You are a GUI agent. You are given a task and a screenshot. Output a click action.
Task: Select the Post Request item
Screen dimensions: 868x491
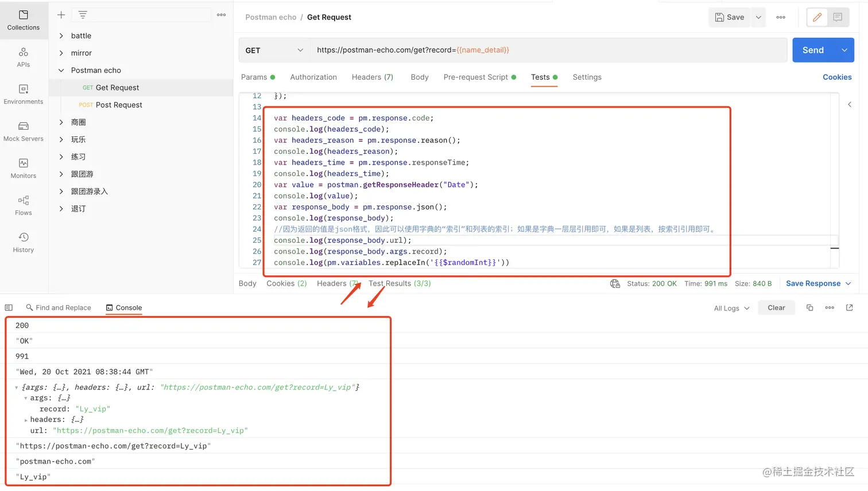point(141,105)
